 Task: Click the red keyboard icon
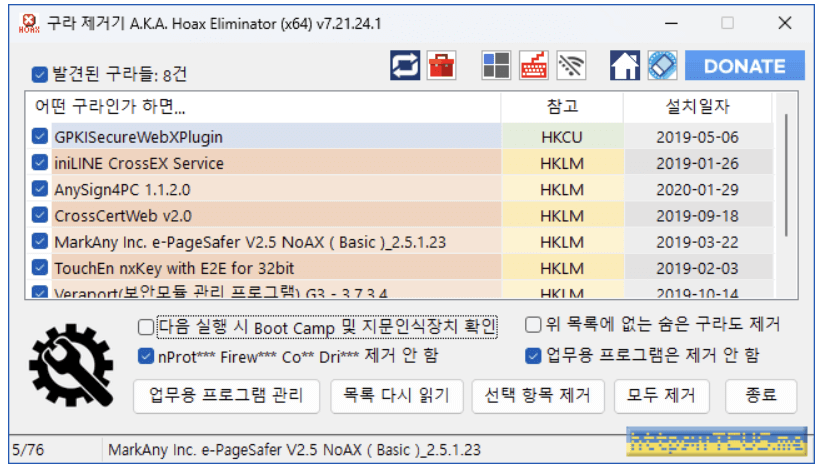pos(534,65)
